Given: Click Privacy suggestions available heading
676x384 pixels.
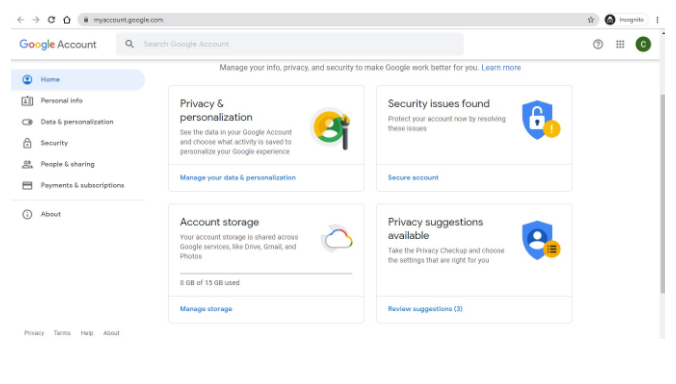Looking at the screenshot, I should coord(435,229).
